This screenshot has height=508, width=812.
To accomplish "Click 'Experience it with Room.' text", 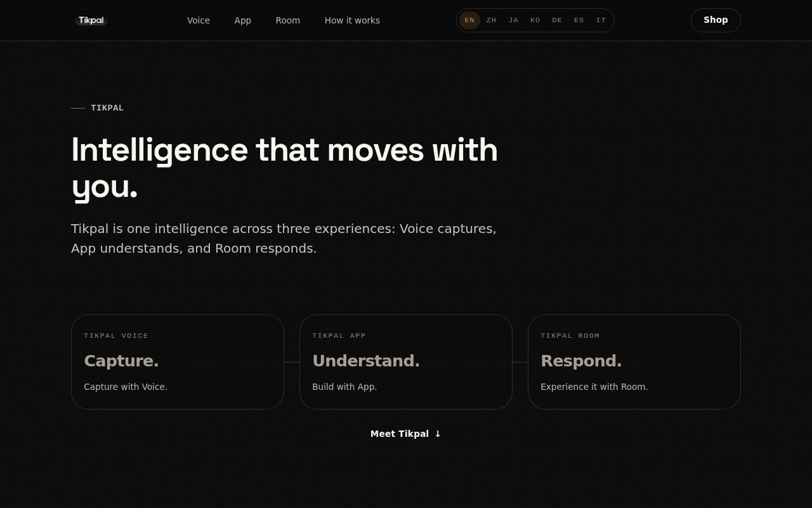I will pyautogui.click(x=594, y=387).
